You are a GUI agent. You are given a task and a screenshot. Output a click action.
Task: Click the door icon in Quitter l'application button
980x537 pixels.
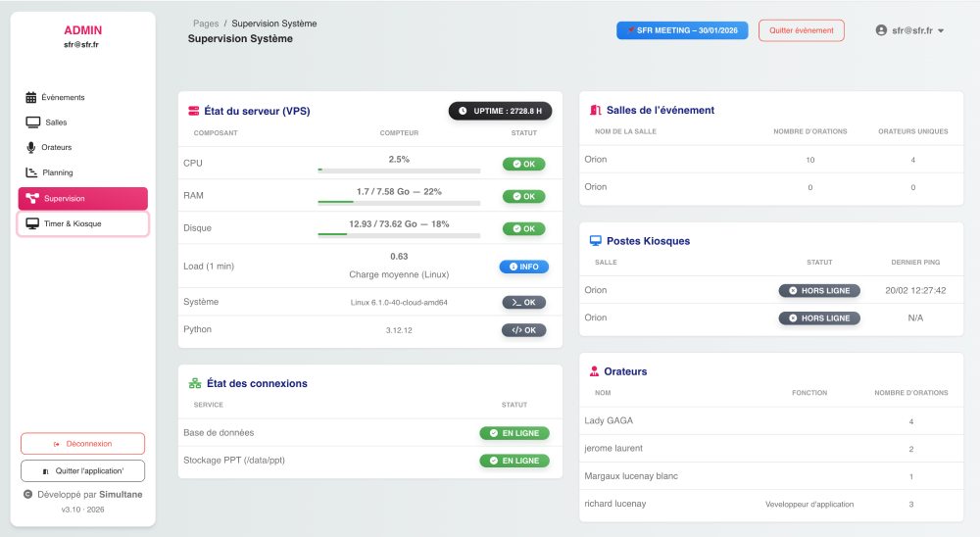[x=46, y=471]
